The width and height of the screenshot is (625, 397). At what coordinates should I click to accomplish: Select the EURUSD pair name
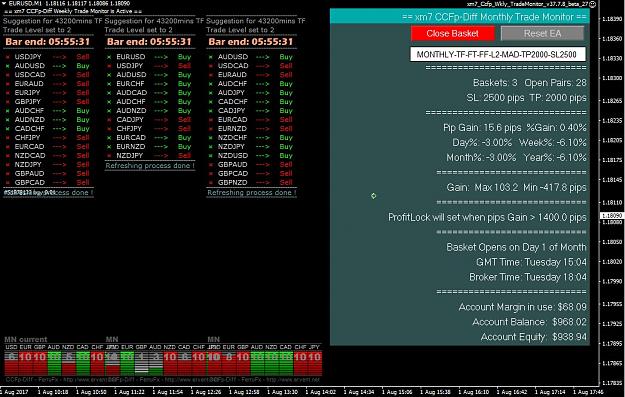[131, 57]
